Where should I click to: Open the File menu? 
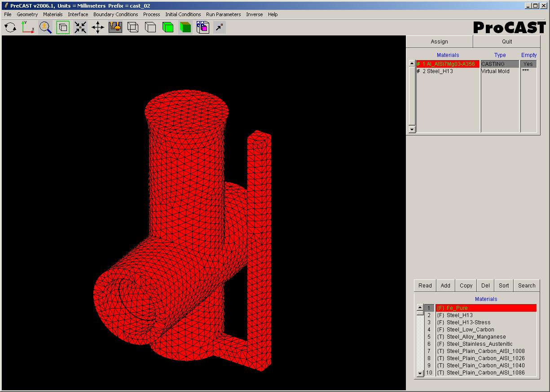[8, 14]
